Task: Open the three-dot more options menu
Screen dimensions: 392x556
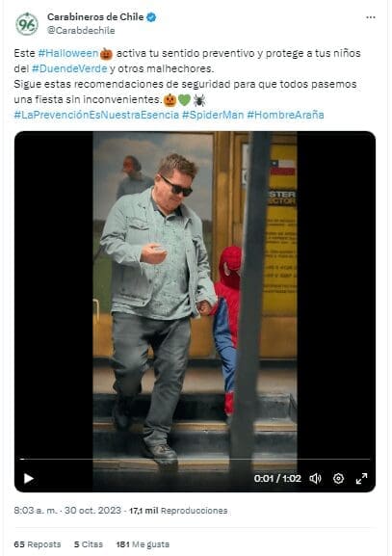Action: click(371, 17)
